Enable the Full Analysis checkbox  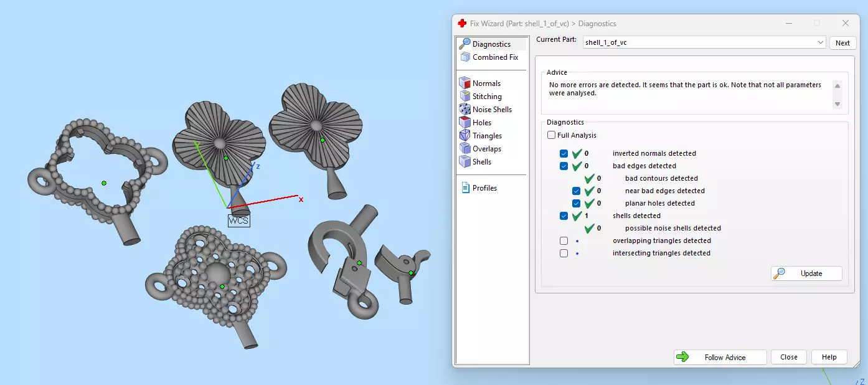(551, 135)
